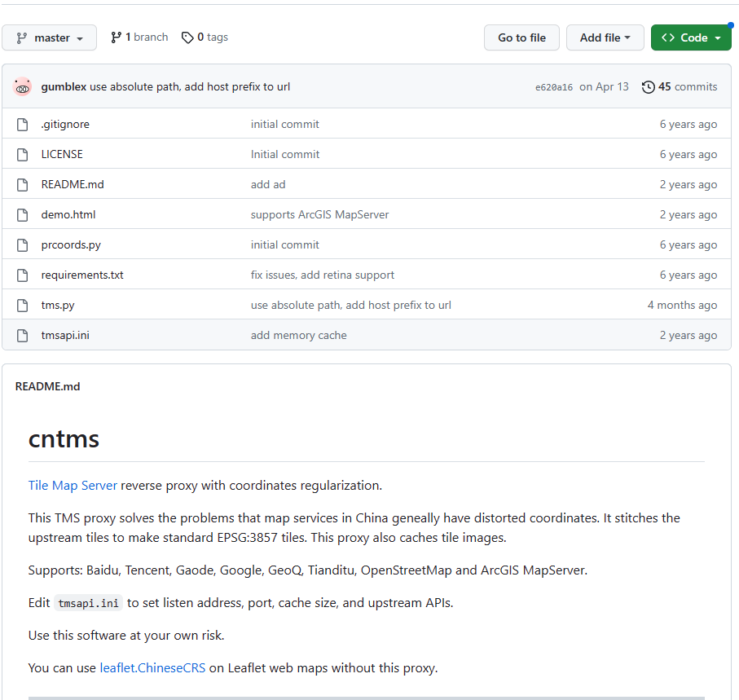This screenshot has width=739, height=700.
Task: Click the branch icon inside master button
Action: (x=22, y=37)
